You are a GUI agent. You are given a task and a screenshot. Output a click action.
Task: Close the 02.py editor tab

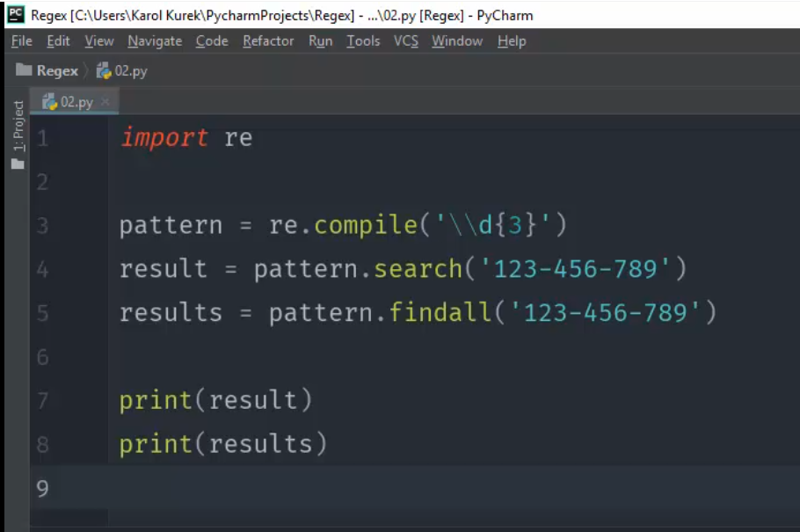[x=105, y=102]
